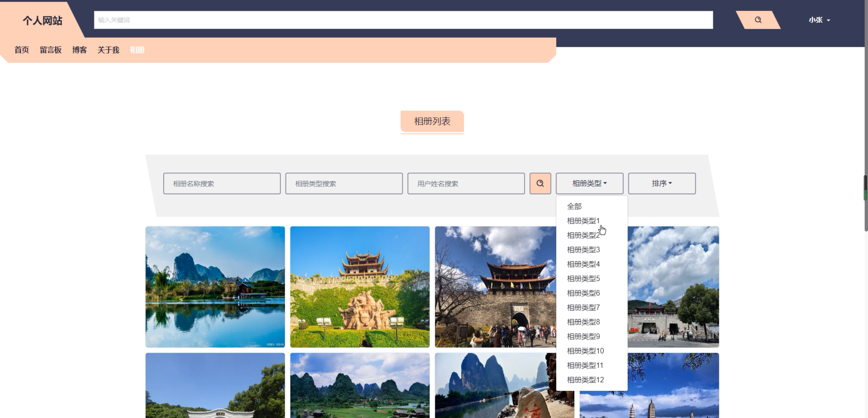This screenshot has height=418, width=868.
Task: Select 全部 from the album type list
Action: click(574, 206)
